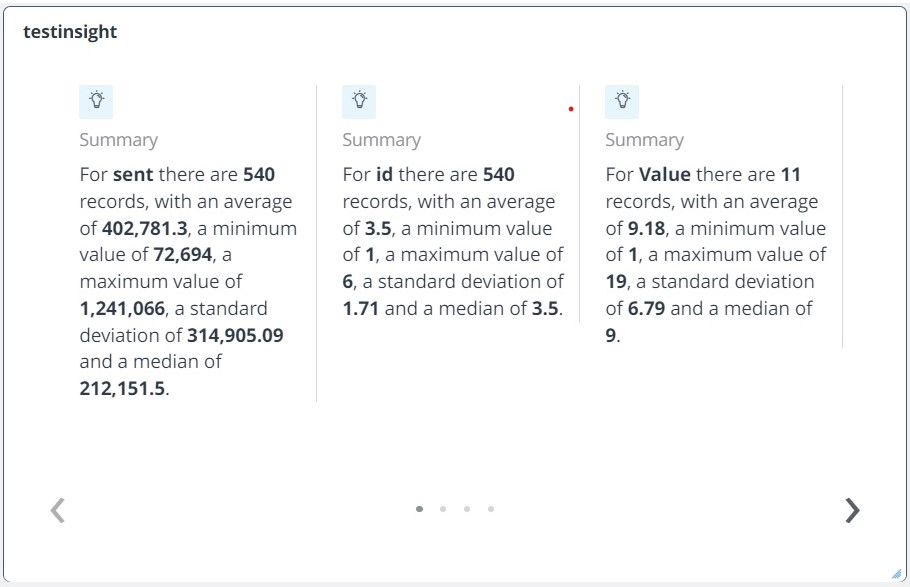Viewport: 910px width, 587px height.
Task: Click the lightbulb icon on the Value summary card
Action: click(622, 101)
